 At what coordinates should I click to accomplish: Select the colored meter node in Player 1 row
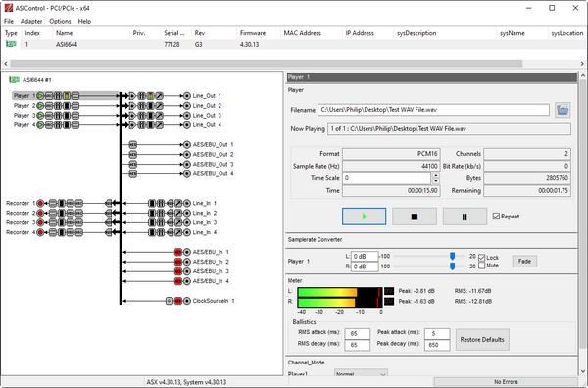pyautogui.click(x=67, y=96)
